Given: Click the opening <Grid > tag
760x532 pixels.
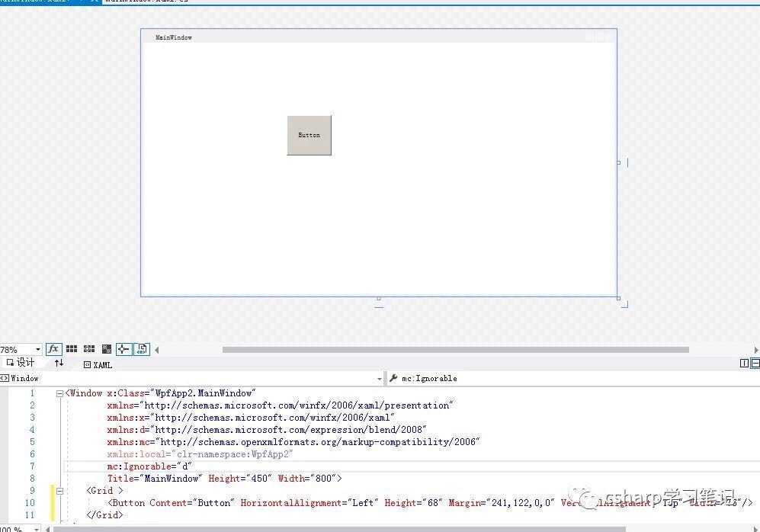Looking at the screenshot, I should (x=104, y=490).
